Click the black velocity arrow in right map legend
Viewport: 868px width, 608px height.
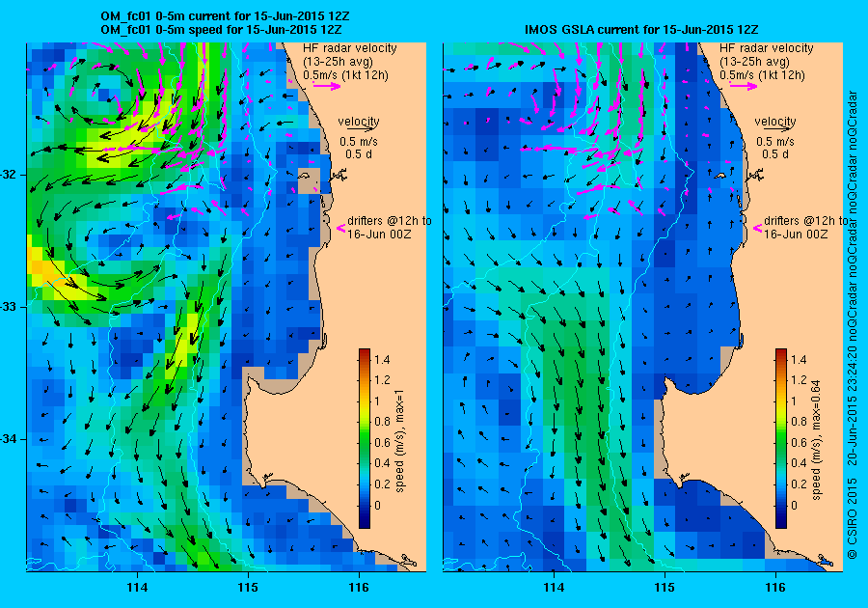point(776,128)
